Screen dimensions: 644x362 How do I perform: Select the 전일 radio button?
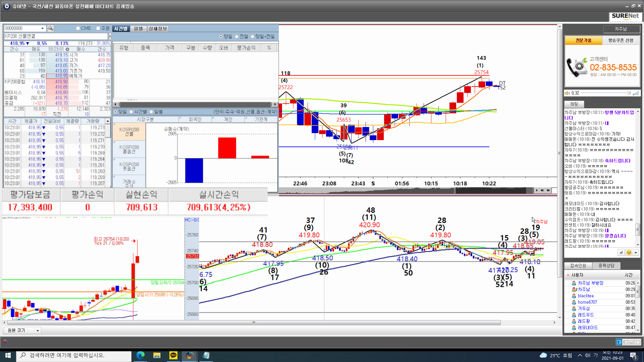click(x=237, y=37)
